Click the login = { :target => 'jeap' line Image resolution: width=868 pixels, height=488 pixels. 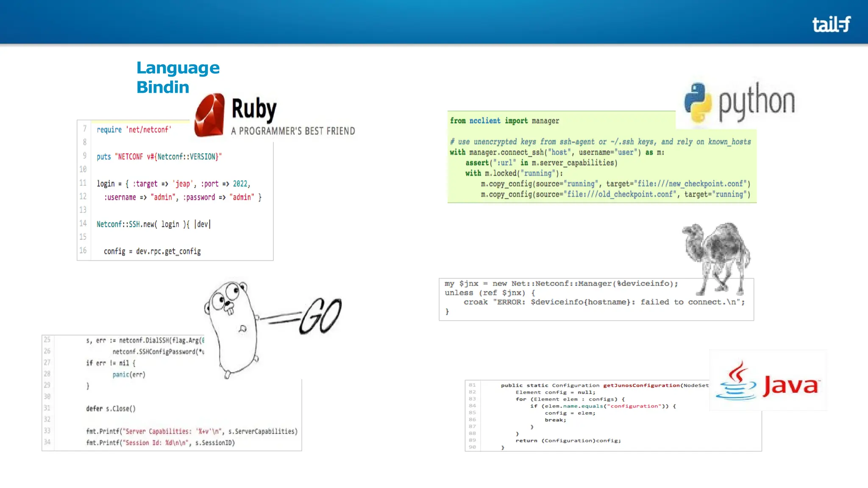[x=174, y=184]
